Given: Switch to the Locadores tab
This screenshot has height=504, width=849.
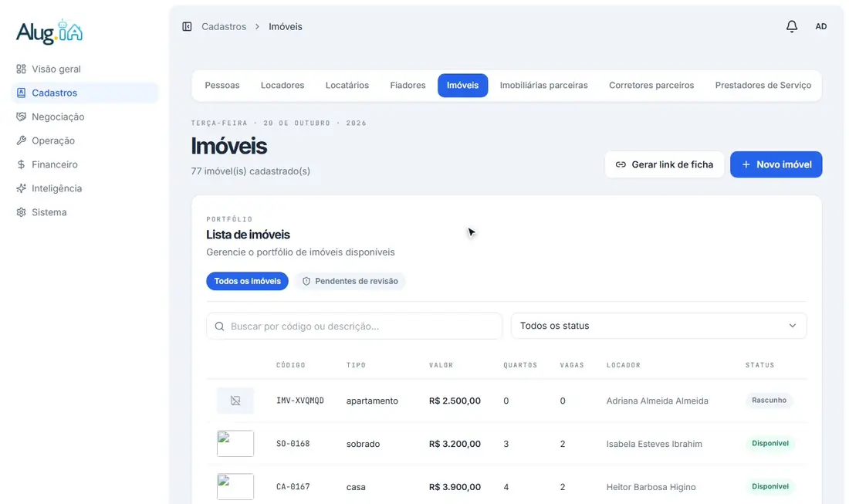Looking at the screenshot, I should click(x=282, y=85).
